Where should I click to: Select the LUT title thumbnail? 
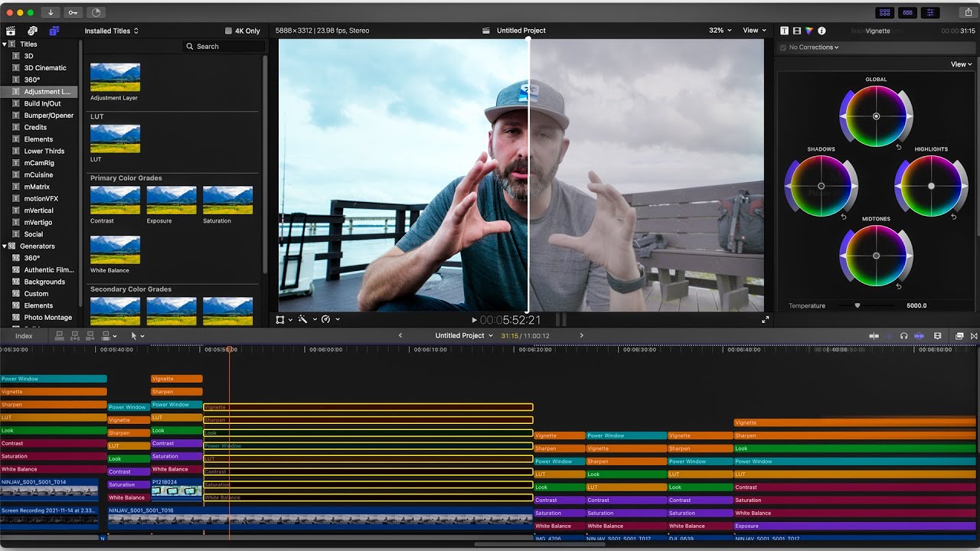click(x=115, y=139)
